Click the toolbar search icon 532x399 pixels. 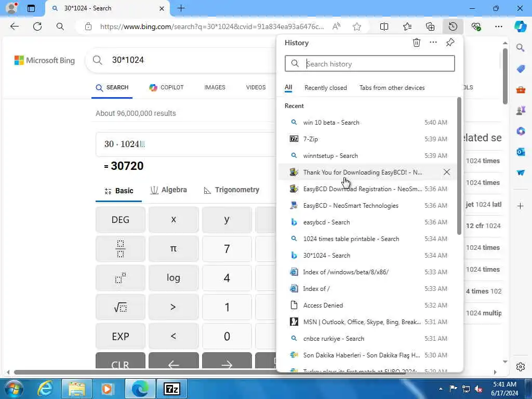[60, 26]
